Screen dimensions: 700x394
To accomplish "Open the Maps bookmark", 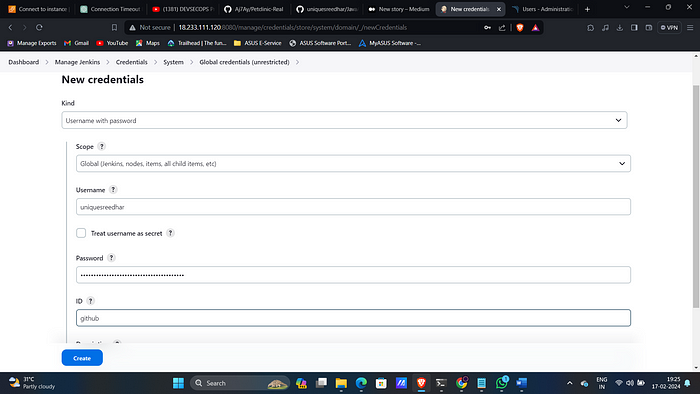I will (x=147, y=43).
